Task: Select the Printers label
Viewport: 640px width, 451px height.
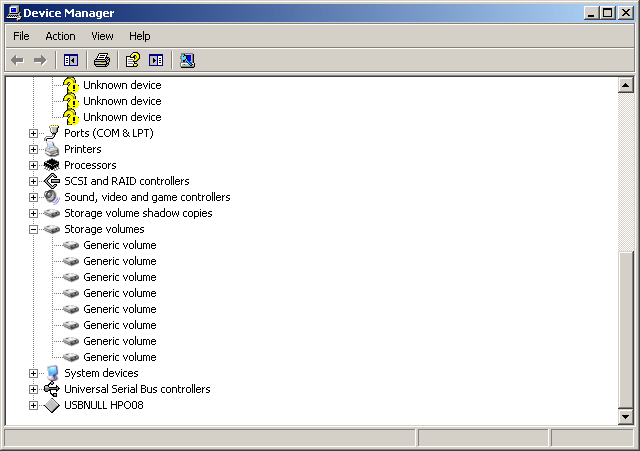Action: [x=83, y=149]
